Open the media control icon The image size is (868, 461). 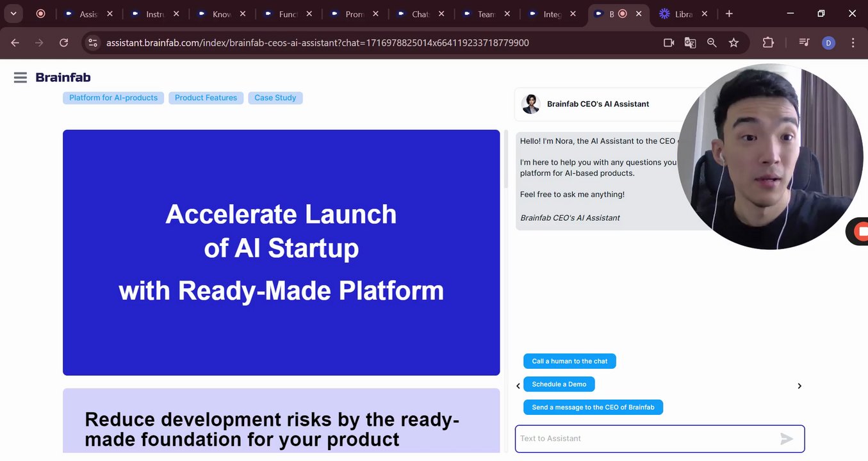click(x=804, y=43)
